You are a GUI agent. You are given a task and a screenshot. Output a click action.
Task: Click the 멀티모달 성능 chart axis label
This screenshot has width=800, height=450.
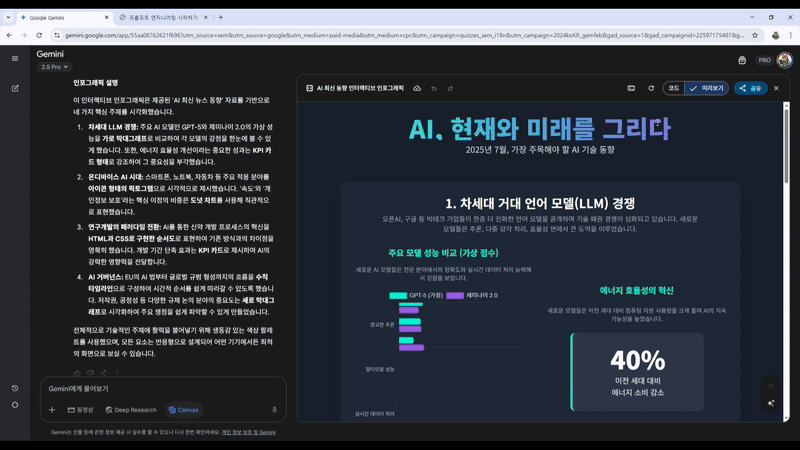coord(380,369)
